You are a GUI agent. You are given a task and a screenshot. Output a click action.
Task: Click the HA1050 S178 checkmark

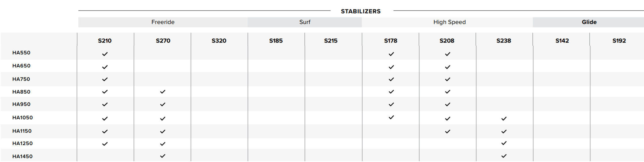point(391,117)
